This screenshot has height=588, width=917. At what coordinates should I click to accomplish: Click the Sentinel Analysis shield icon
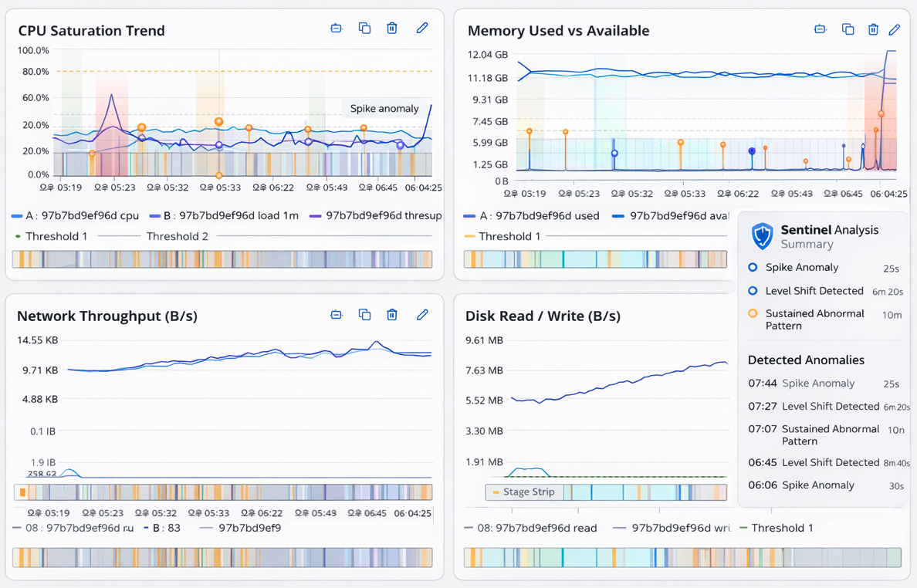[x=763, y=236]
